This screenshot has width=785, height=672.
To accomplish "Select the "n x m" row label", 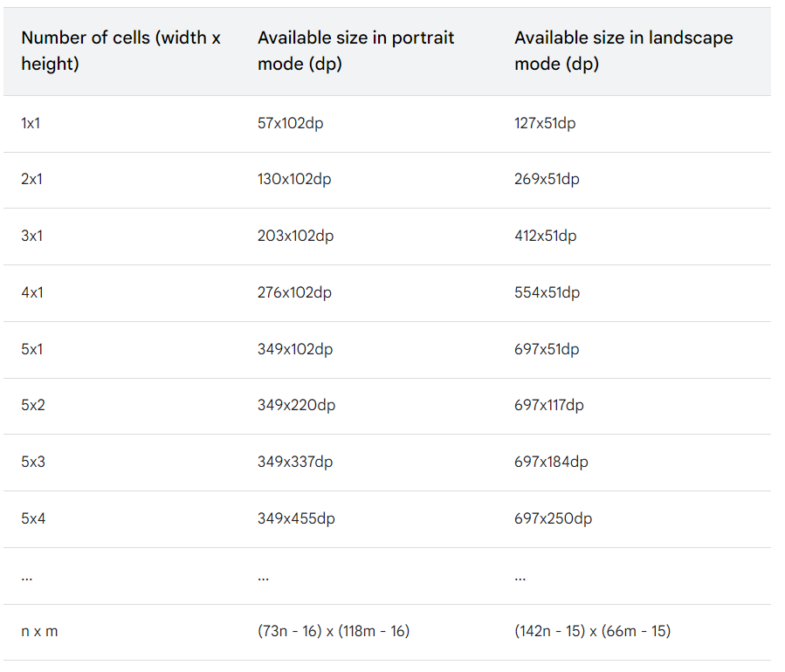I will (39, 631).
